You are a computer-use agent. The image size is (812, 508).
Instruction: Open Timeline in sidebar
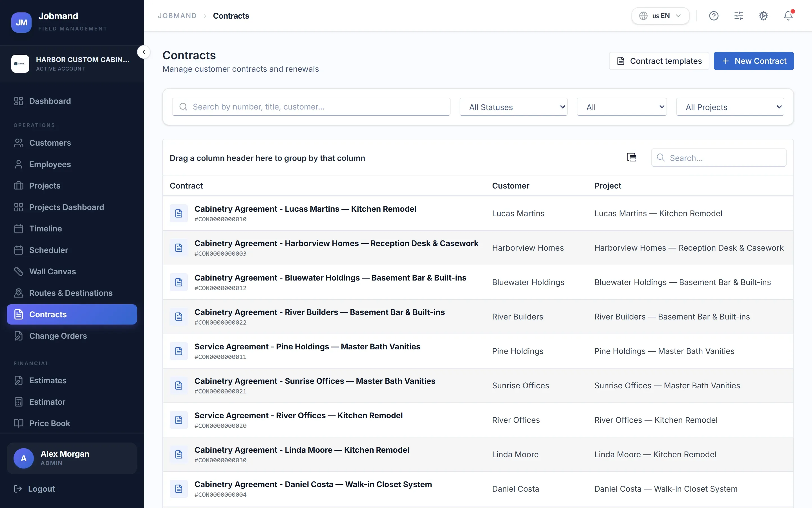pos(72,229)
